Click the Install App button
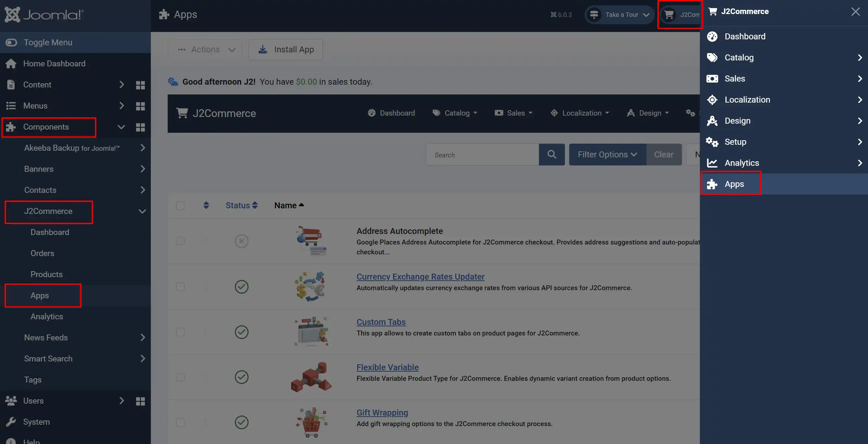The width and height of the screenshot is (868, 444). pos(285,50)
